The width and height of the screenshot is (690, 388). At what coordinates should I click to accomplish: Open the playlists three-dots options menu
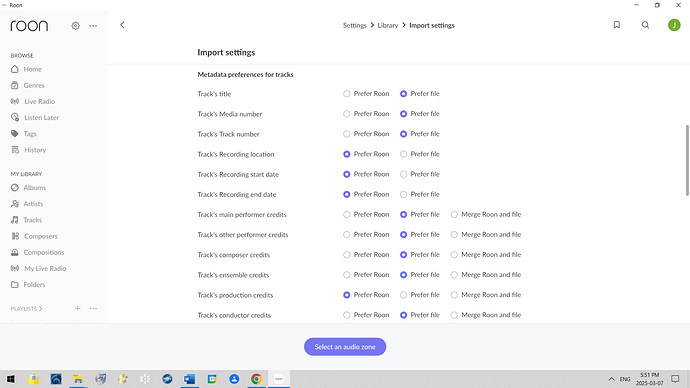pos(93,308)
